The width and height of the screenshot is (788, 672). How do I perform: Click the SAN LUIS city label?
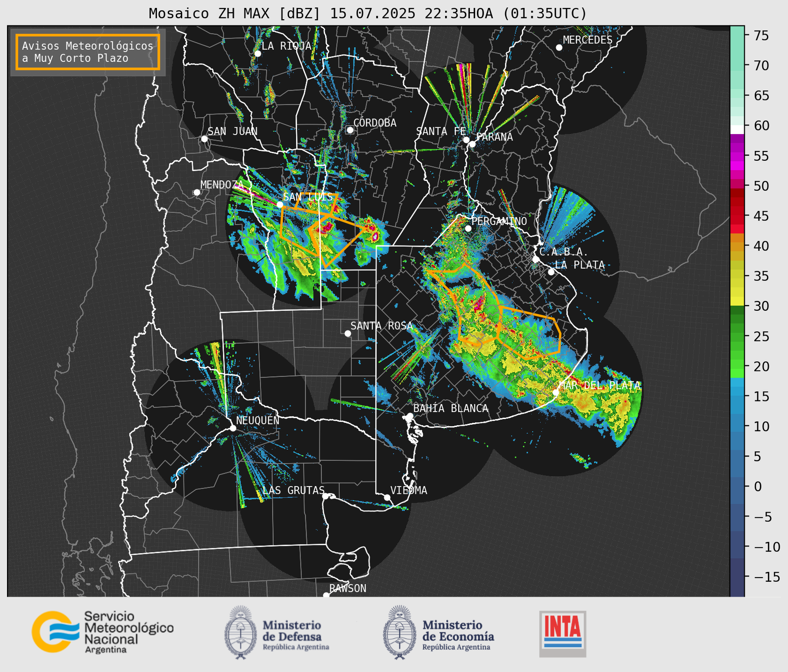point(308,197)
